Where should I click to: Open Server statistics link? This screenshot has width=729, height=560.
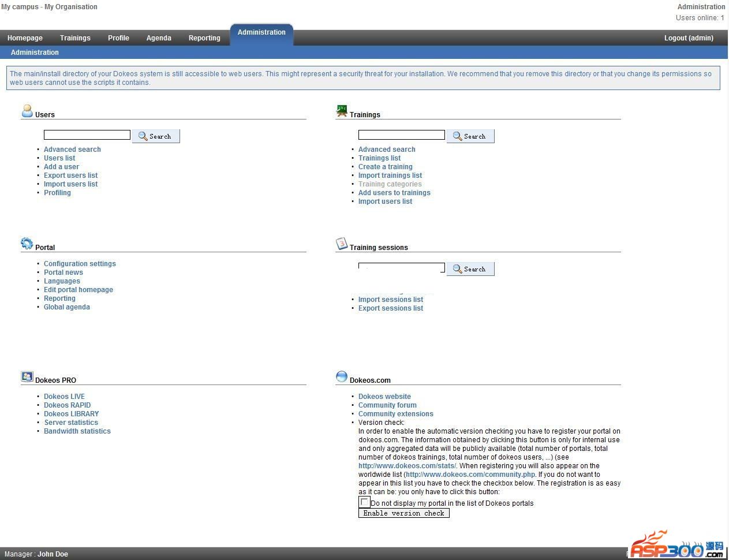point(71,423)
